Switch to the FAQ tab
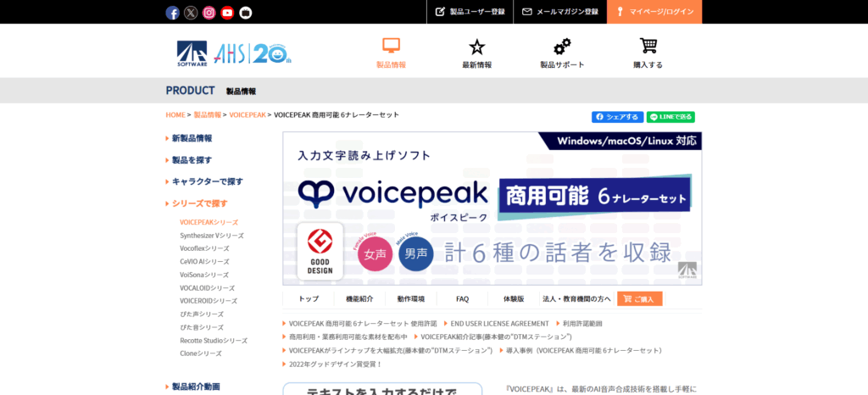Screen dimensions: 868x395 462,298
